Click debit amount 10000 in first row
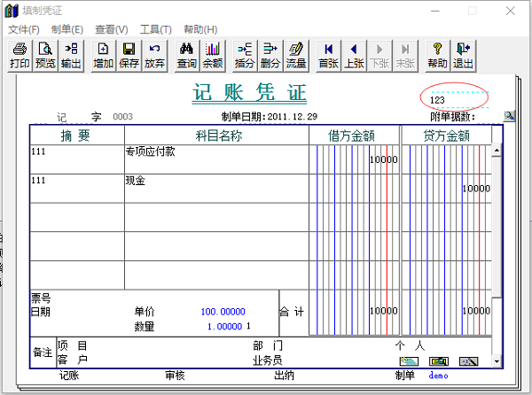The image size is (532, 395). pyautogui.click(x=383, y=159)
